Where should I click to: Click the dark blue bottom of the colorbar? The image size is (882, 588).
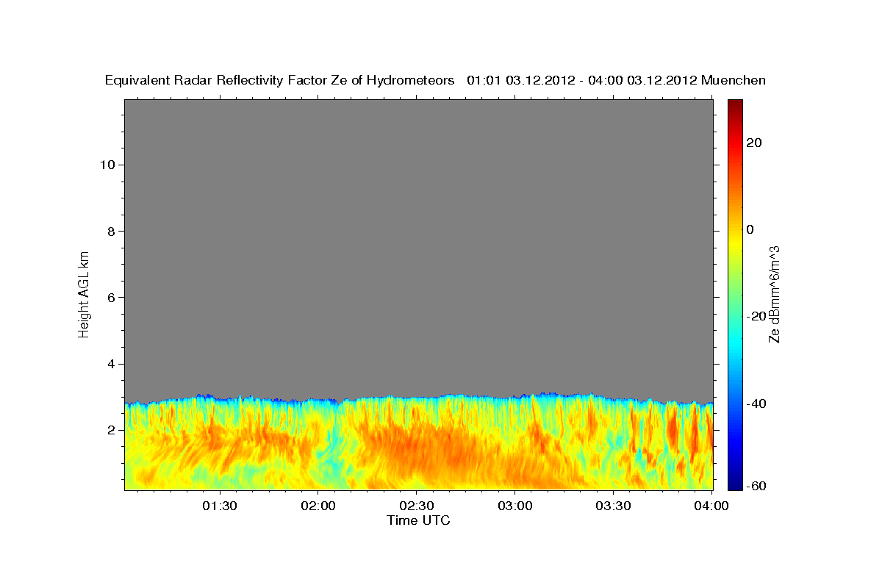click(x=734, y=484)
